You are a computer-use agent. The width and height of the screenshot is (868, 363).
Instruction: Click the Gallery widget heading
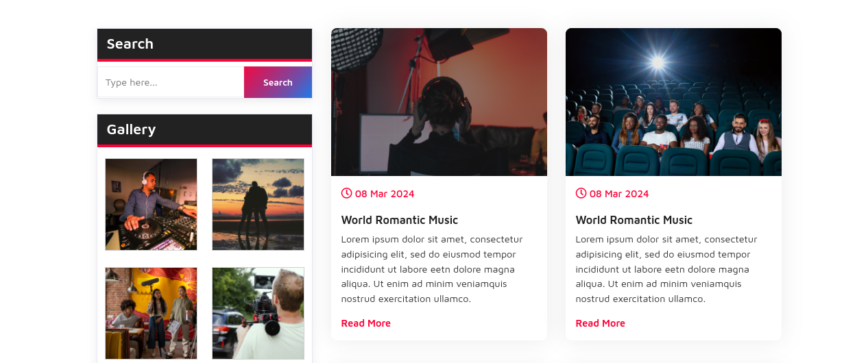coord(131,129)
